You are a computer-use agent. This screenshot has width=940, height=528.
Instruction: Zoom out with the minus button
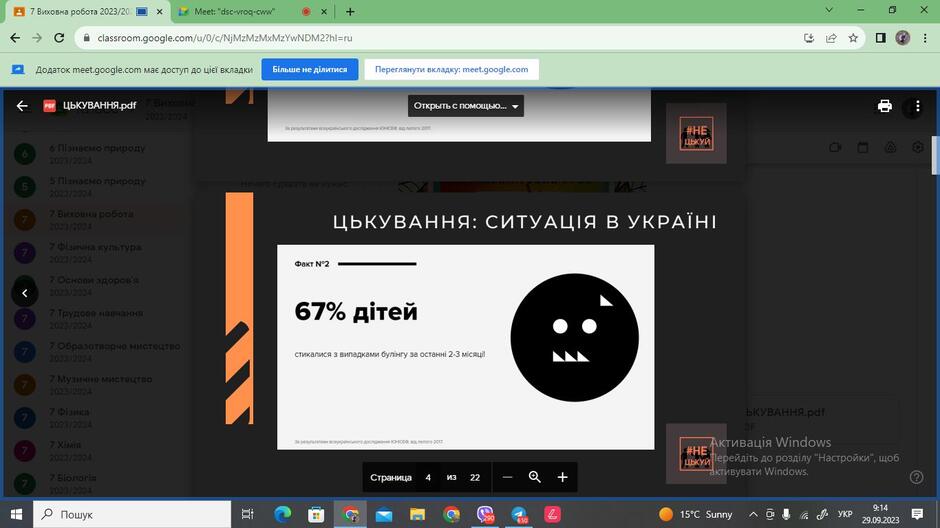[507, 477]
